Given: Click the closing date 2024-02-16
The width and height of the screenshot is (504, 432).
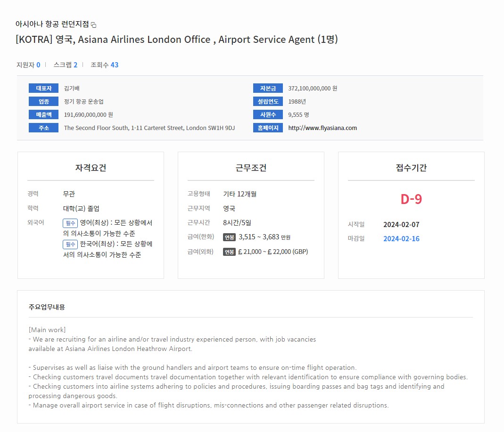Looking at the screenshot, I should click(401, 239).
